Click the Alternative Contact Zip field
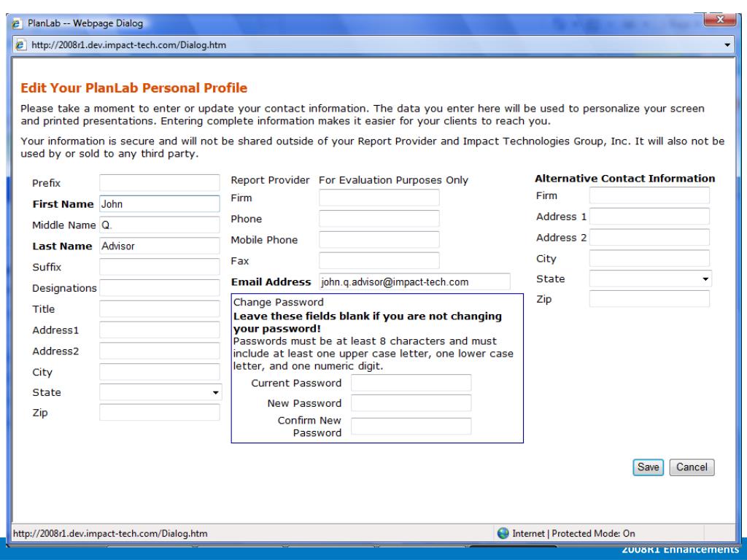Screen dimensions: 747x560 (x=649, y=298)
